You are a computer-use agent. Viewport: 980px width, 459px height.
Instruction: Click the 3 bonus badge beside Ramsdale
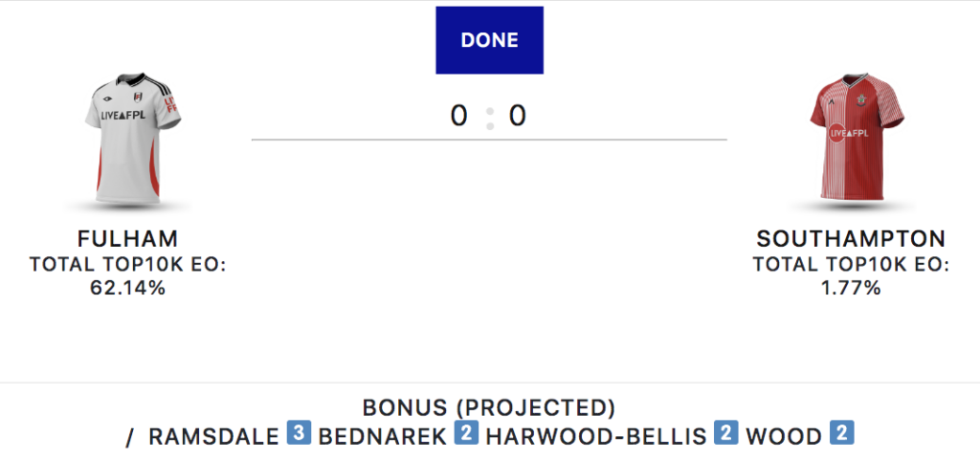(299, 435)
